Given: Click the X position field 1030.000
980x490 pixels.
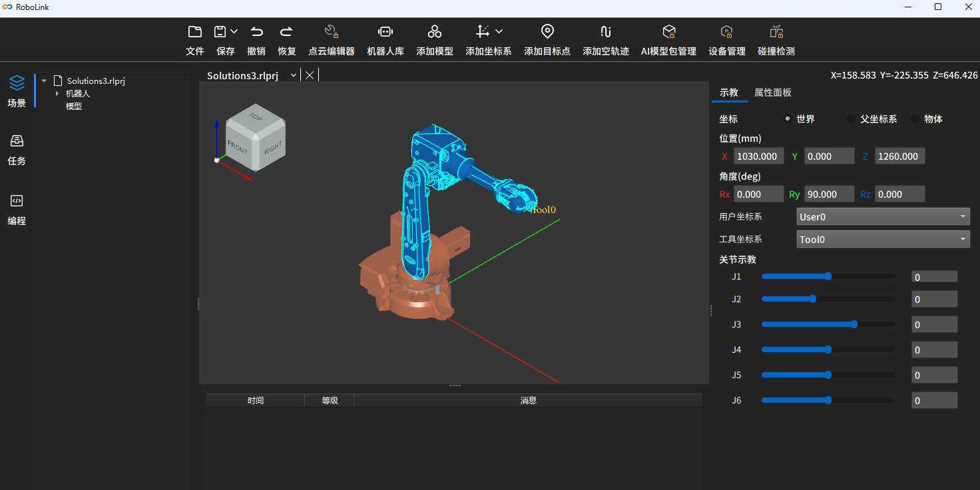Looking at the screenshot, I should pyautogui.click(x=759, y=156).
